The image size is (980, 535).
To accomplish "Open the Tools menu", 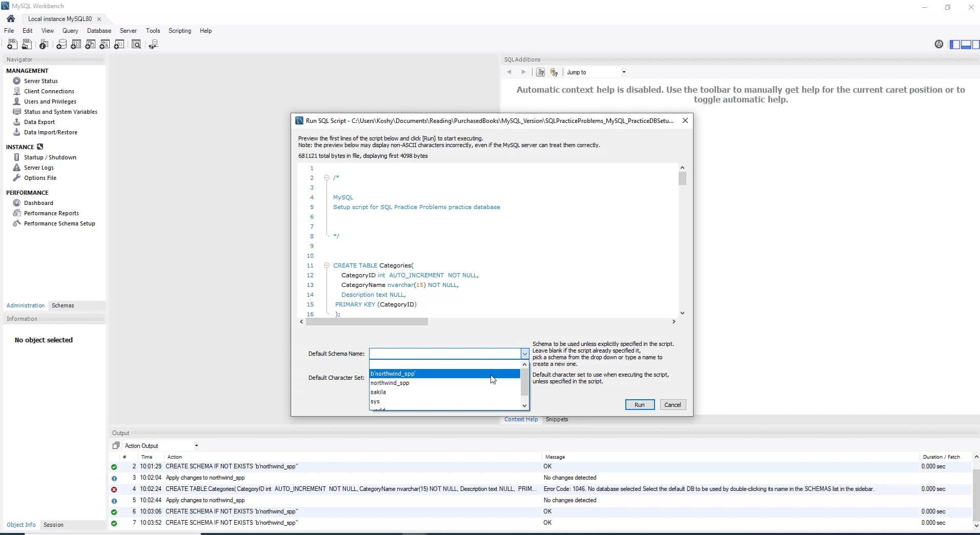I will pos(153,31).
